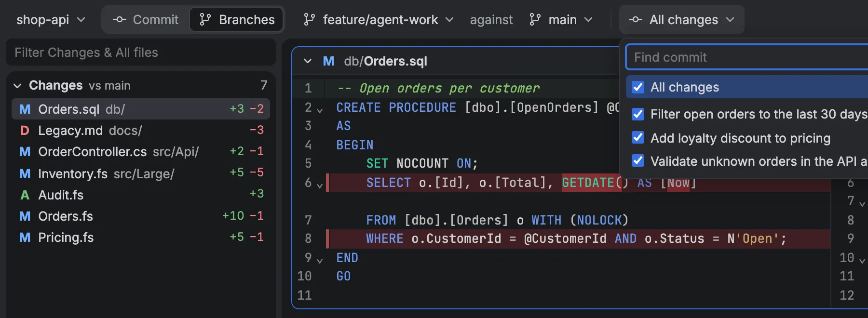Click M status icon of Pricing.fs
The width and height of the screenshot is (868, 318).
pyautogui.click(x=25, y=237)
